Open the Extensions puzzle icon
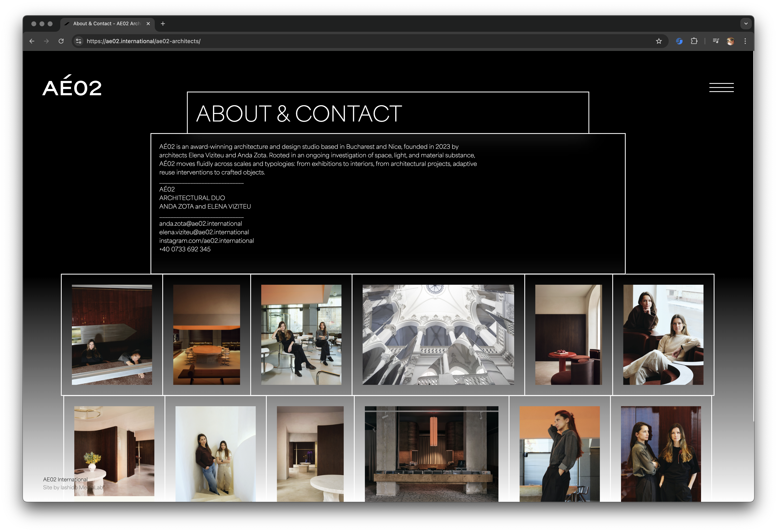This screenshot has width=777, height=532. pos(694,41)
